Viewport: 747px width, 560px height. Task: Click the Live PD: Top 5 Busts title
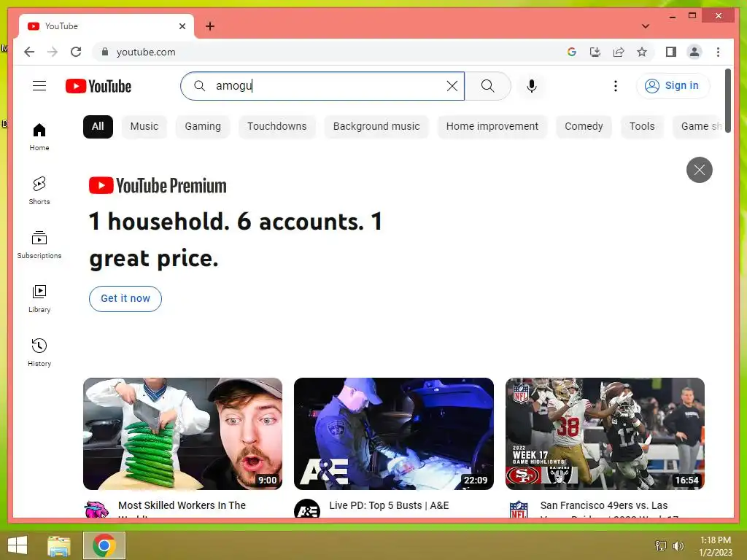pos(389,505)
